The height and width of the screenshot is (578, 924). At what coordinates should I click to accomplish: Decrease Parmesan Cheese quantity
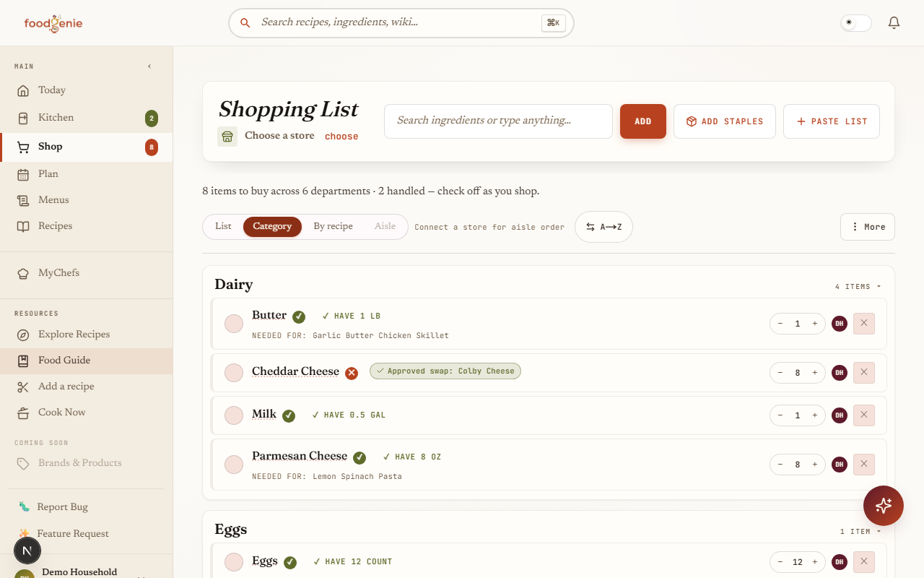tap(780, 465)
